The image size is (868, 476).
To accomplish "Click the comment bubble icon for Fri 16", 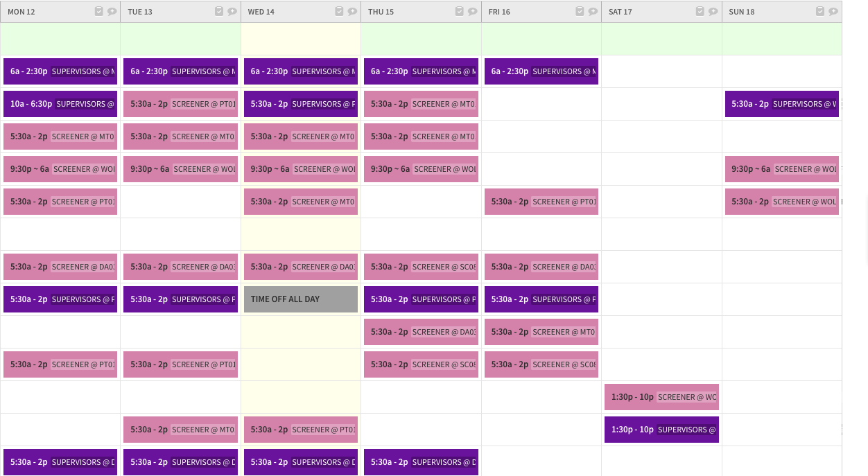I will coord(593,11).
